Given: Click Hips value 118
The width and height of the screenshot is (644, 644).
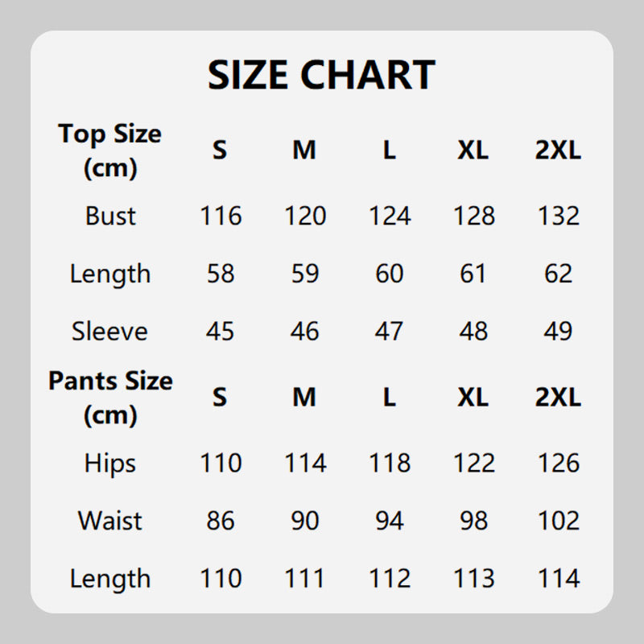Looking at the screenshot, I should (390, 463).
